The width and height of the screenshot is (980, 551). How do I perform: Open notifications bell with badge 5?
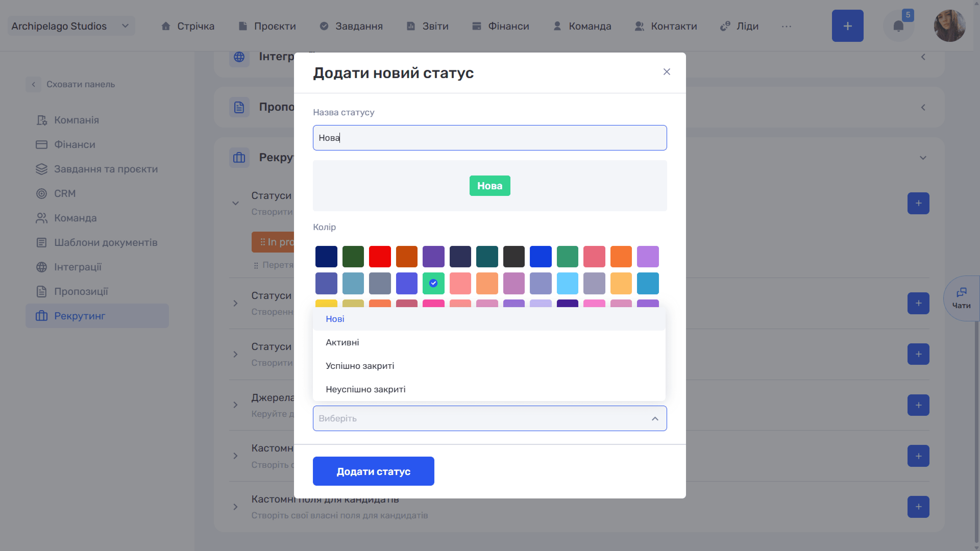tap(898, 26)
